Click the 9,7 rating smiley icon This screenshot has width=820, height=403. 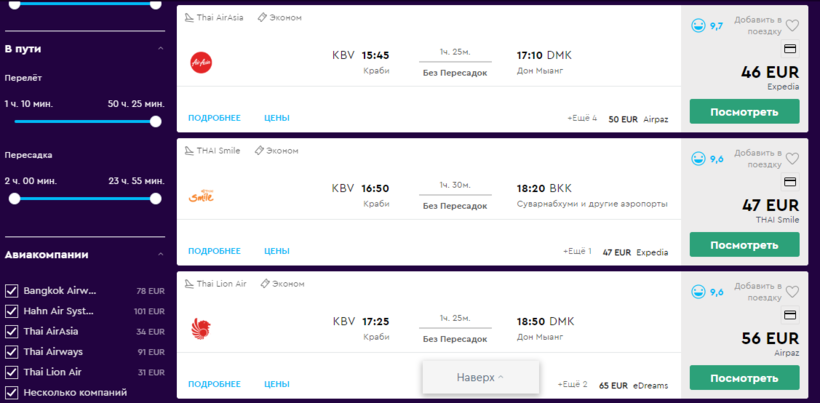[x=698, y=26]
